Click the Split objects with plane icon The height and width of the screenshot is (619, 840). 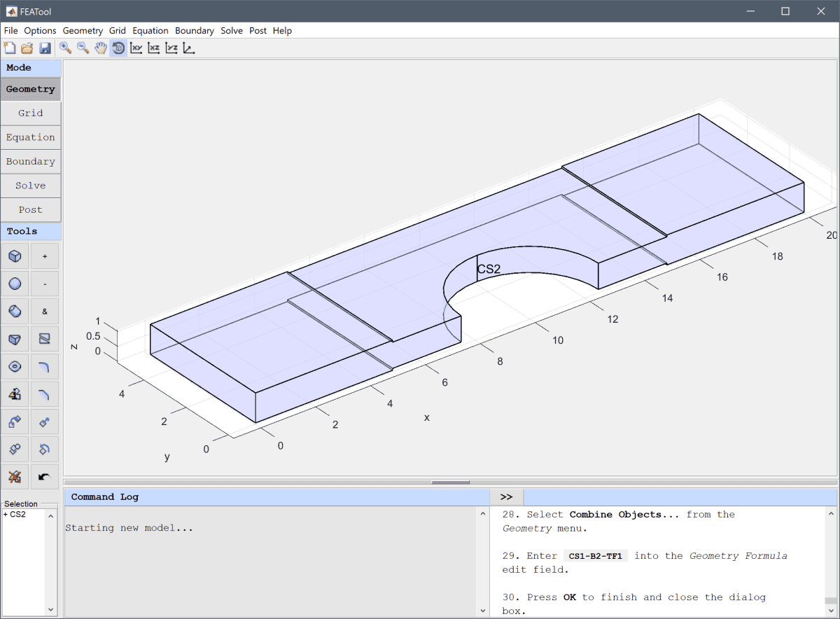click(x=45, y=339)
